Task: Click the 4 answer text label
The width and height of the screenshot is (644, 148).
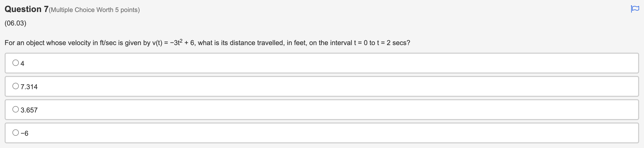Action: pyautogui.click(x=22, y=63)
